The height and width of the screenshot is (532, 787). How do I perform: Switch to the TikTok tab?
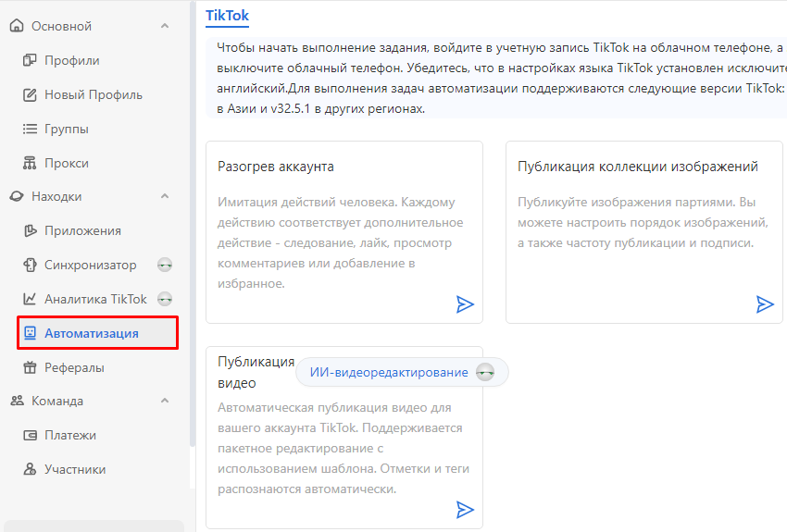(x=228, y=16)
